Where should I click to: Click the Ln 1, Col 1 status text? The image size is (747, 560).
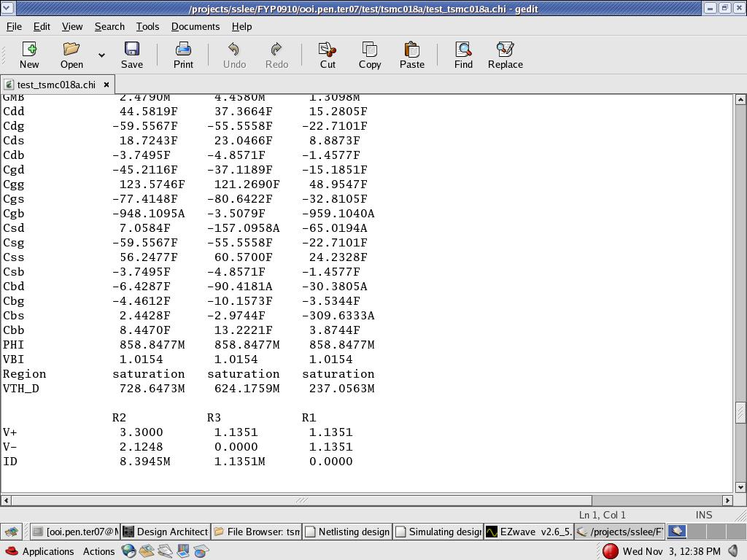[x=602, y=515]
